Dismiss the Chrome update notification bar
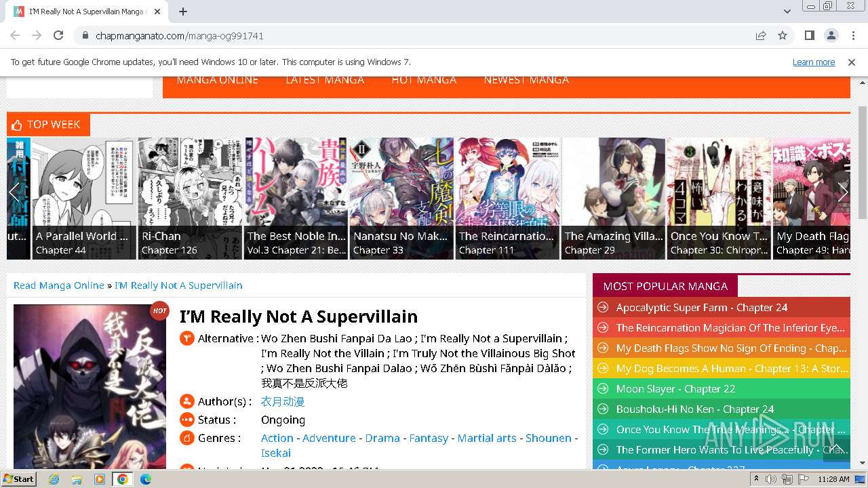Screen dimensions: 868x488 point(852,62)
